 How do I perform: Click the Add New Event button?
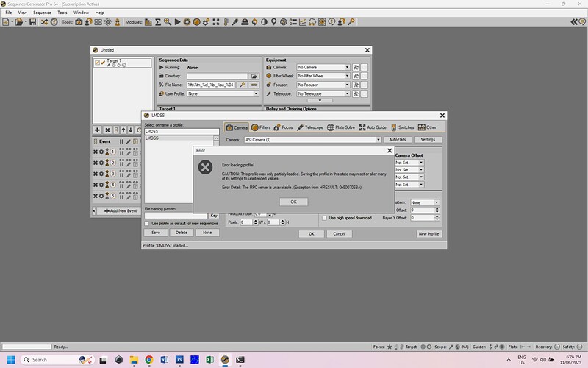(121, 211)
